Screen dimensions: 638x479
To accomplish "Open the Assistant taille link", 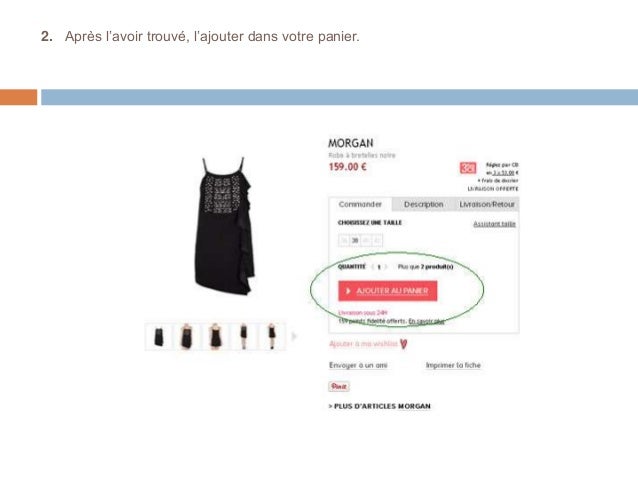I will 494,224.
